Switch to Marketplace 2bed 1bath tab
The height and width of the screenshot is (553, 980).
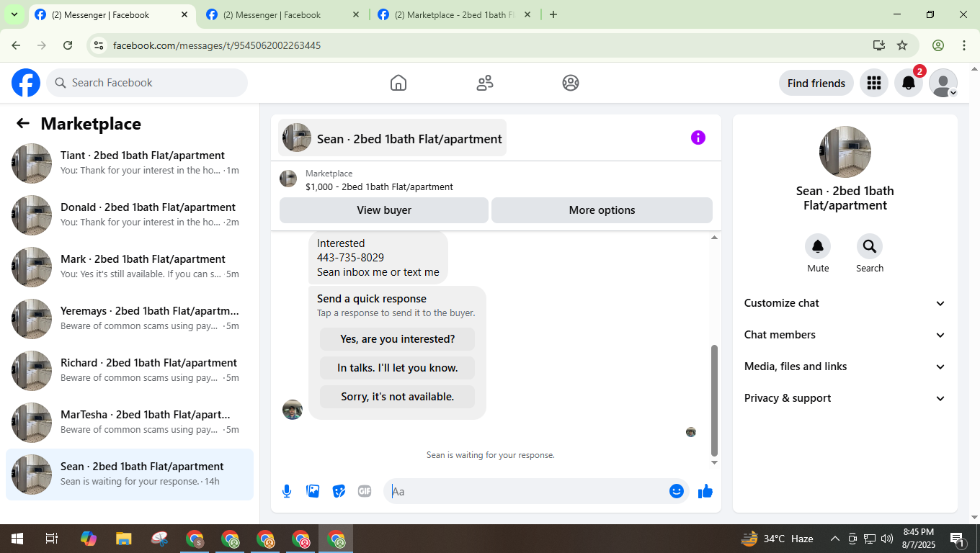click(x=455, y=14)
